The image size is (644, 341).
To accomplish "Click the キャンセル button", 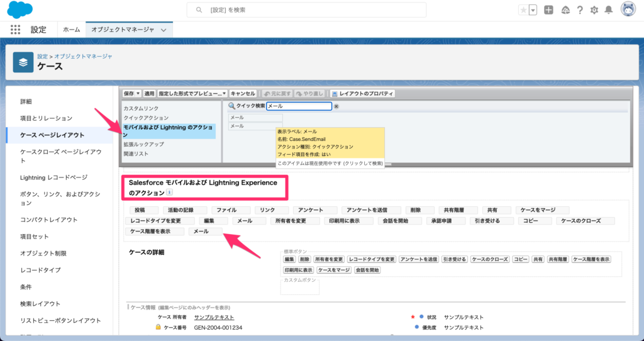I will (243, 94).
